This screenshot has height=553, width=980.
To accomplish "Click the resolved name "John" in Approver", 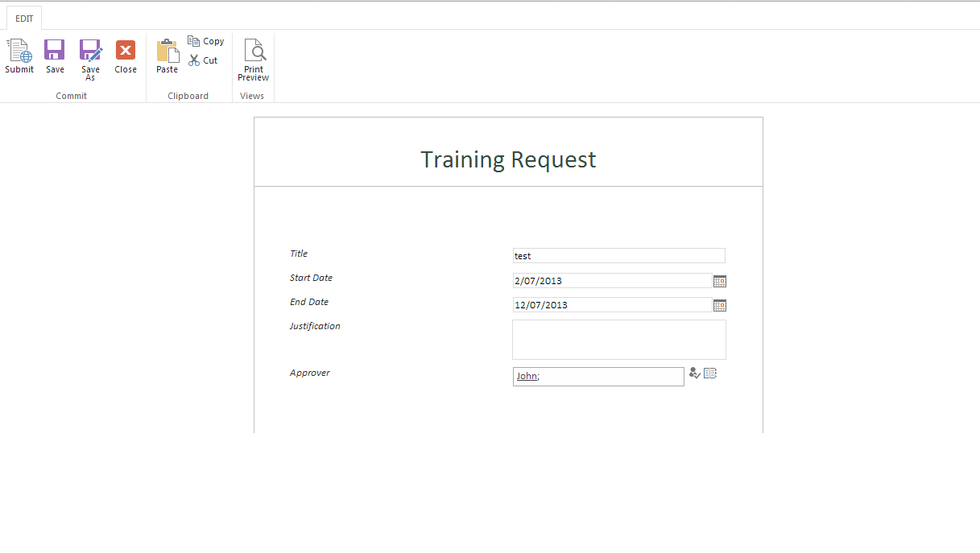I will 527,376.
